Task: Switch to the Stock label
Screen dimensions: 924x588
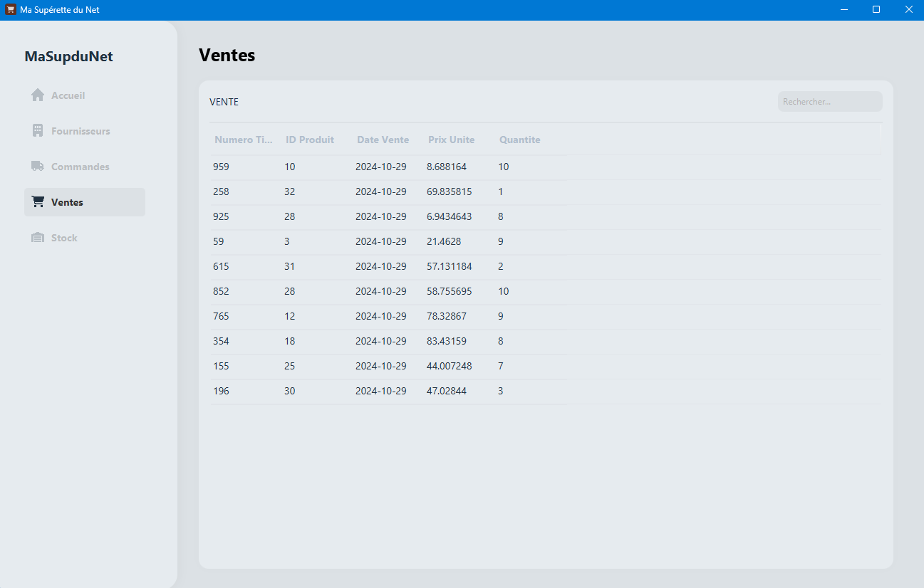Action: [x=64, y=238]
